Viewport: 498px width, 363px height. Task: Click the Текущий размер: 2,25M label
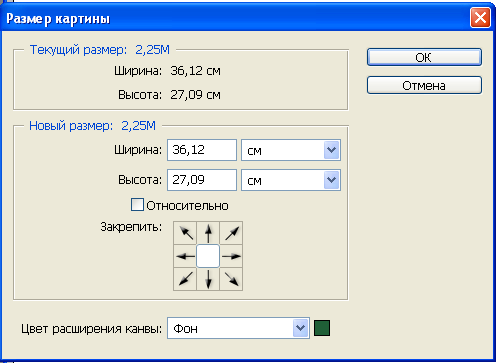100,50
